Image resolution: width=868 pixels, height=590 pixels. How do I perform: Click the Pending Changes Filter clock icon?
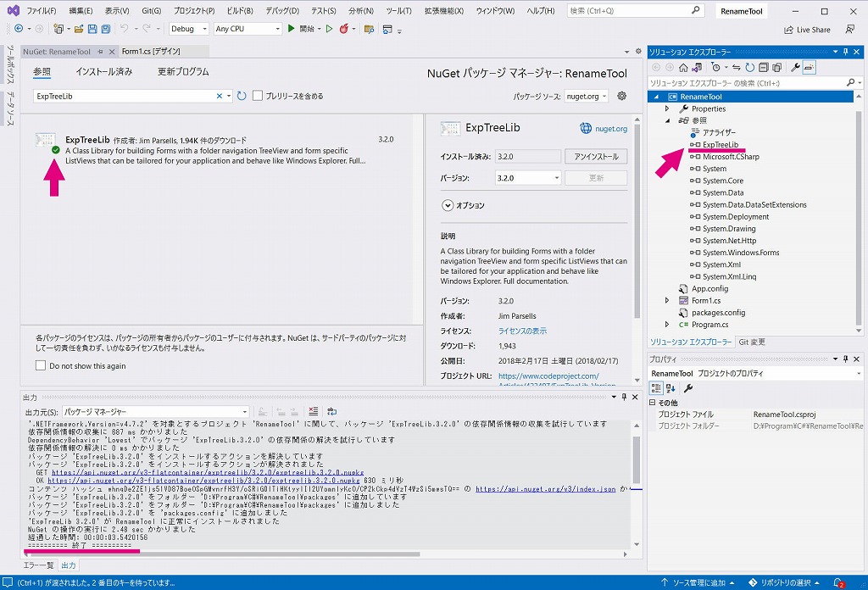click(x=716, y=68)
